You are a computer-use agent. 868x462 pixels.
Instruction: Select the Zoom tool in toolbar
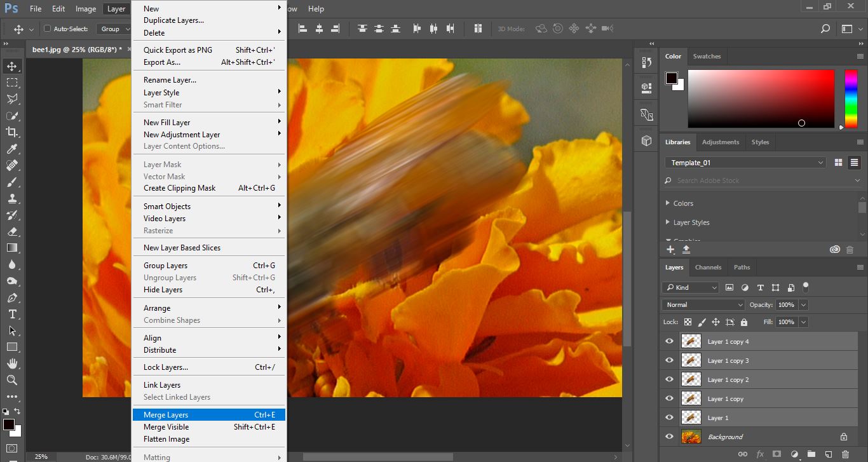pos(11,380)
